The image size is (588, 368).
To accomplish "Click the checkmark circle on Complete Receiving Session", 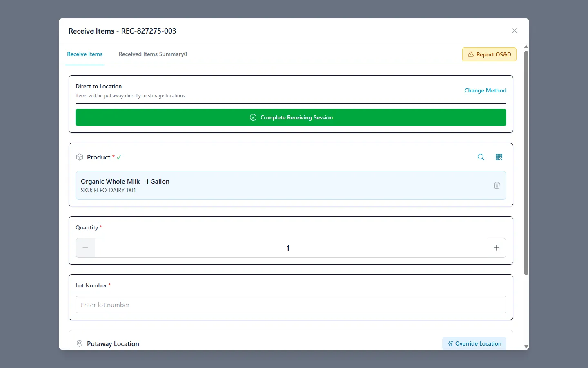I will pos(253,117).
